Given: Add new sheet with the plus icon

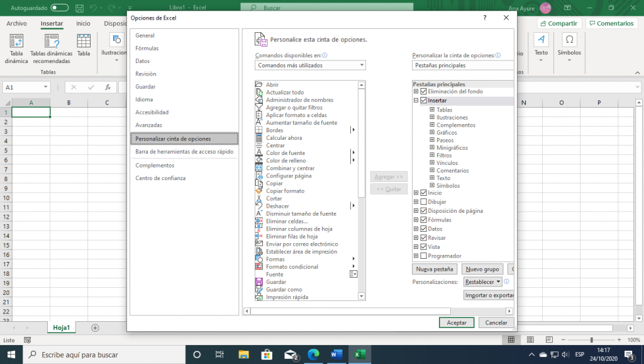Looking at the screenshot, I should pos(95,328).
